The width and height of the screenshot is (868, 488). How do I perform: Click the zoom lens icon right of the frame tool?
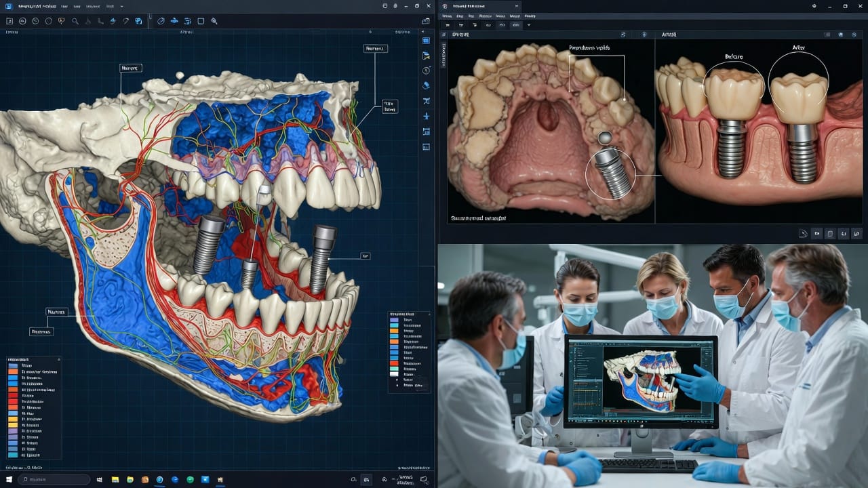click(214, 21)
